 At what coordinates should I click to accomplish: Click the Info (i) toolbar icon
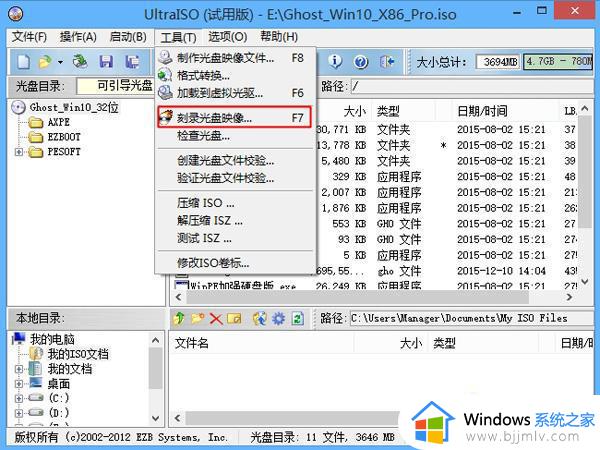335,61
